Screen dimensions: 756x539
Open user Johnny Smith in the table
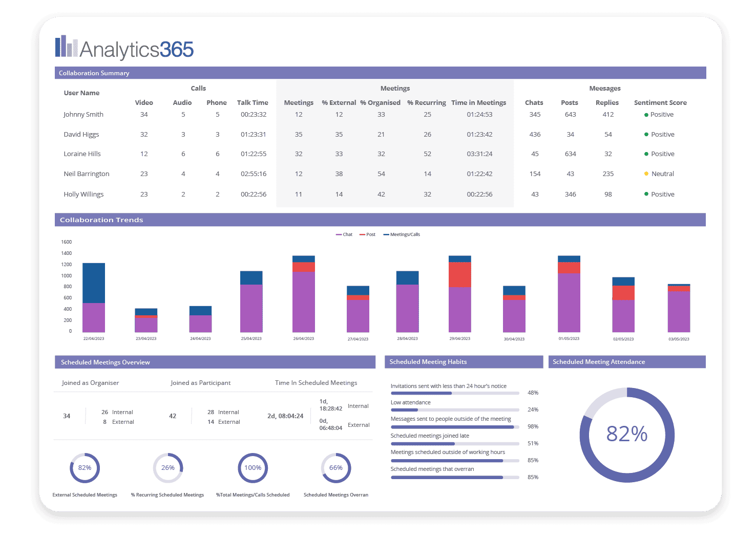point(83,115)
